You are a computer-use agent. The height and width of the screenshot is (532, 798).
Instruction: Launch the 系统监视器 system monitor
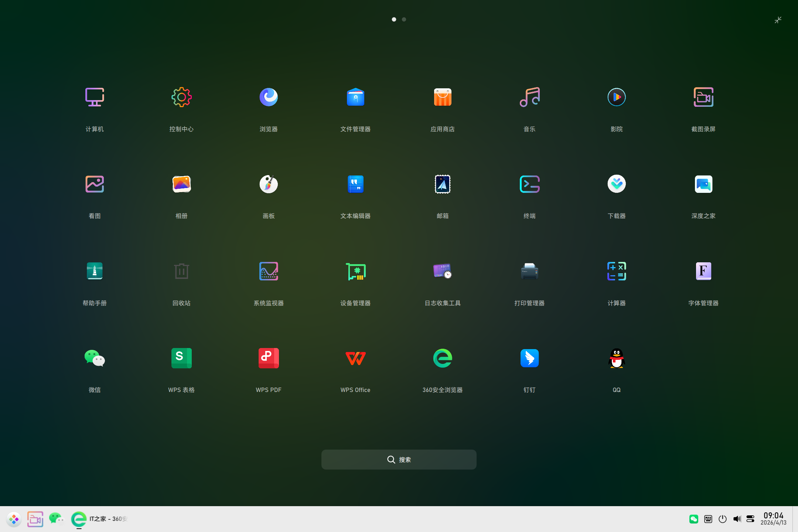point(269,271)
